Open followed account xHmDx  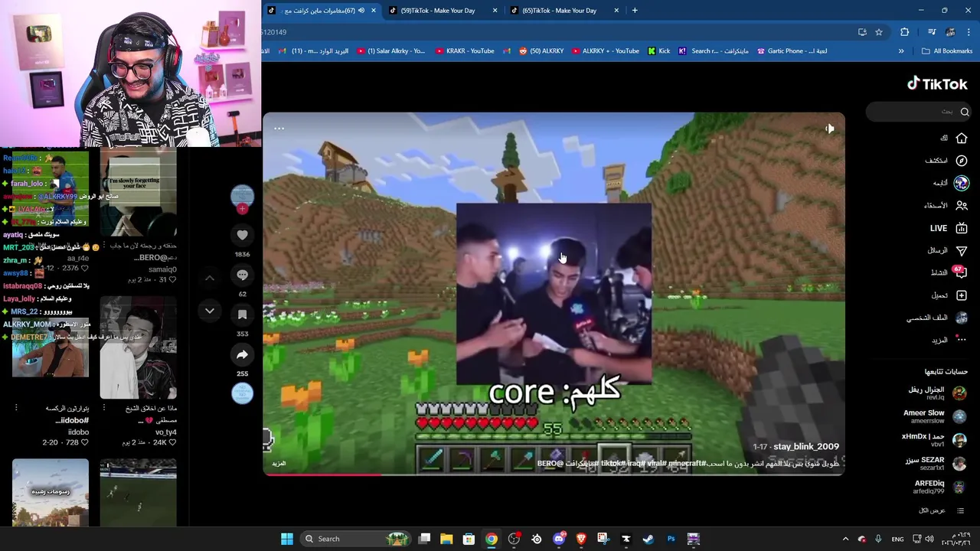(934, 440)
